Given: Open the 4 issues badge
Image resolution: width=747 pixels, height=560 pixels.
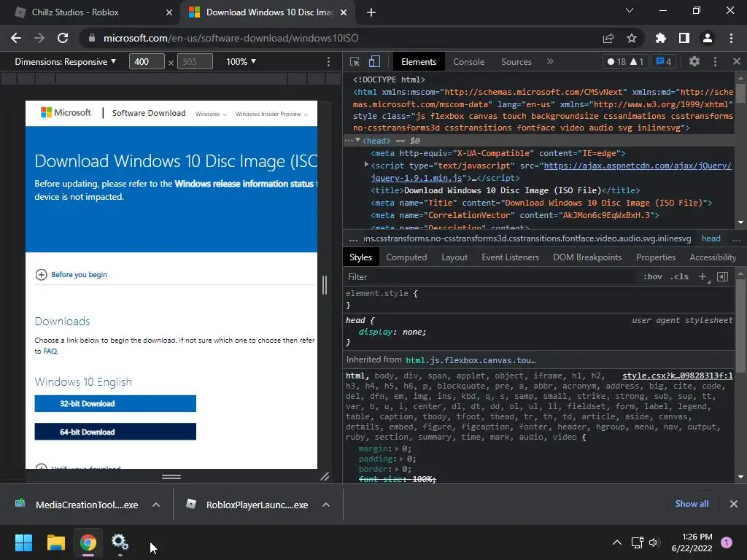Looking at the screenshot, I should 664,61.
